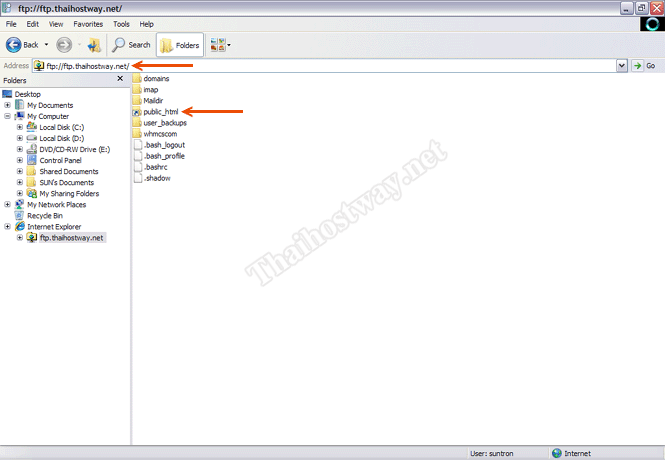This screenshot has height=460, width=665.
Task: Click the address bar input field
Action: tap(325, 66)
